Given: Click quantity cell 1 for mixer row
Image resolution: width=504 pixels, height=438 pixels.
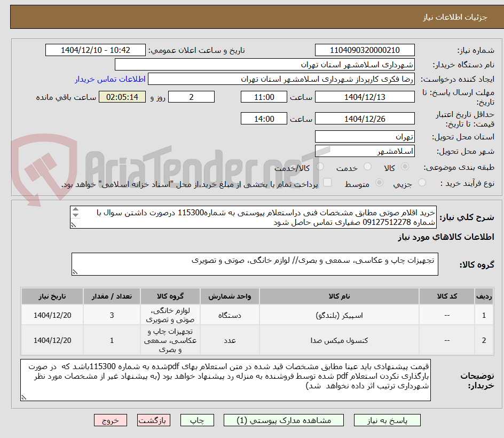Looking at the screenshot, I should (x=112, y=340).
